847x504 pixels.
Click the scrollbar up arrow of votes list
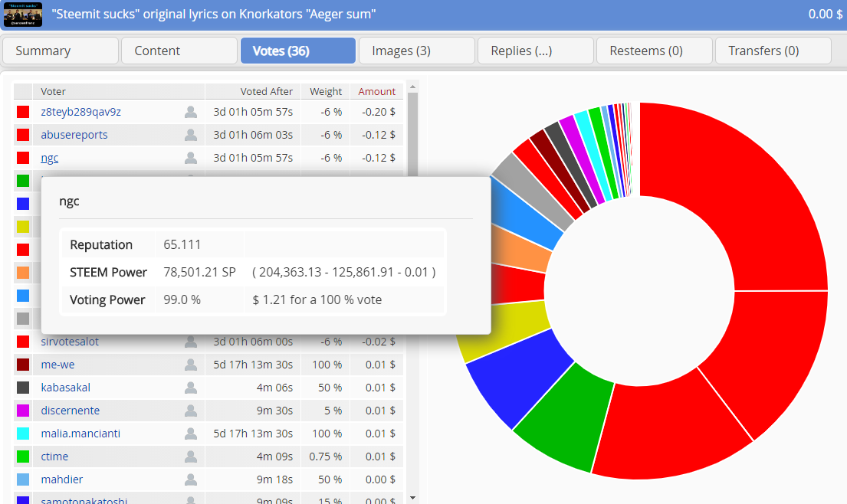pos(412,87)
